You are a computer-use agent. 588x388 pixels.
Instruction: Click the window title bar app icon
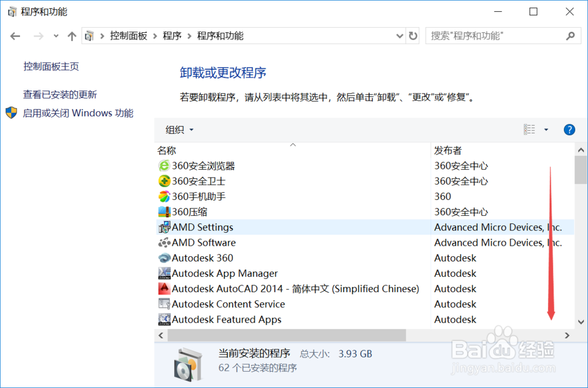click(12, 12)
